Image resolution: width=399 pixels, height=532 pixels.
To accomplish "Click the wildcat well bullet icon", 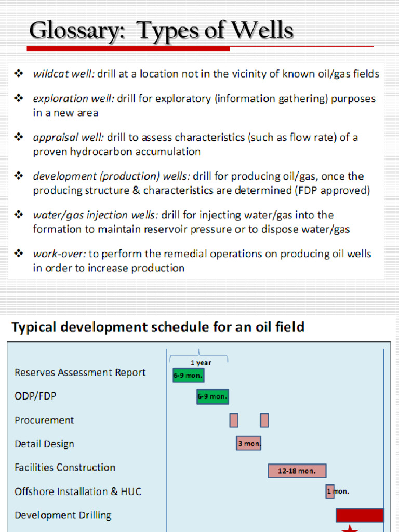I will [x=18, y=73].
